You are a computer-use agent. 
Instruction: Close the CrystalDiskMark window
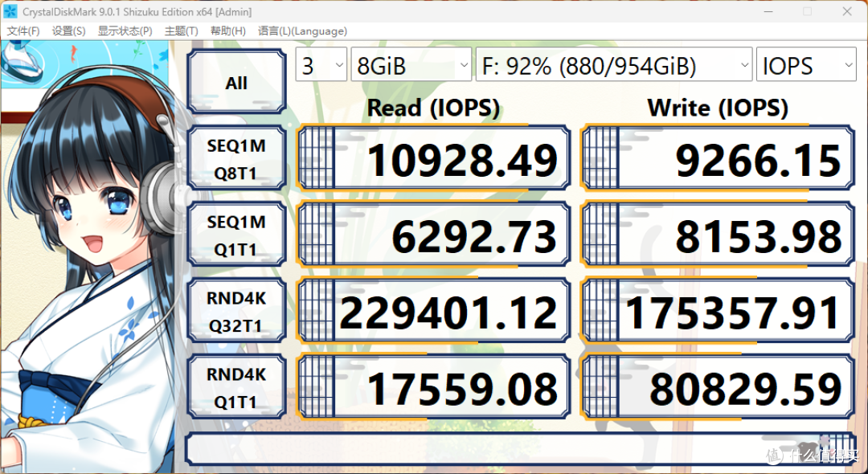(847, 11)
